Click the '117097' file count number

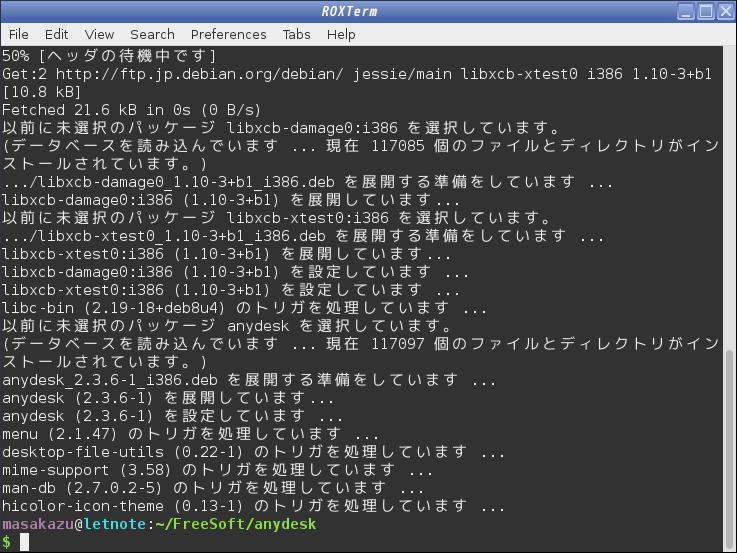coord(398,344)
